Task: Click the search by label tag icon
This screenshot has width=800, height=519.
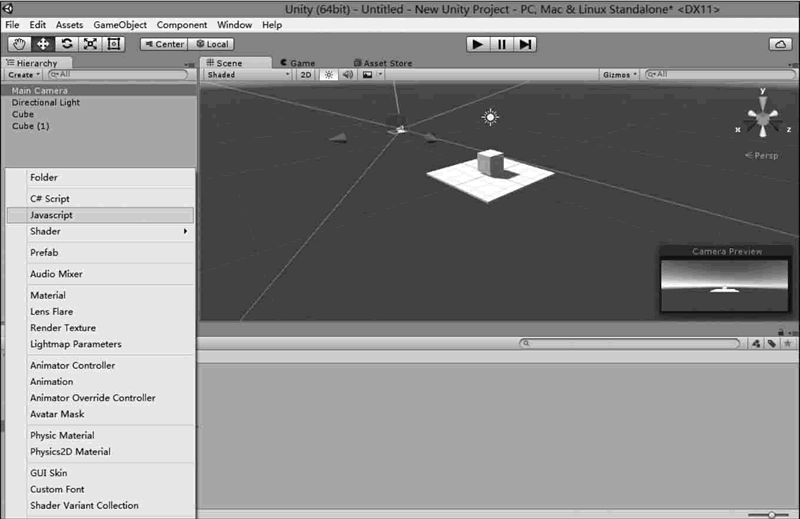Action: [771, 343]
